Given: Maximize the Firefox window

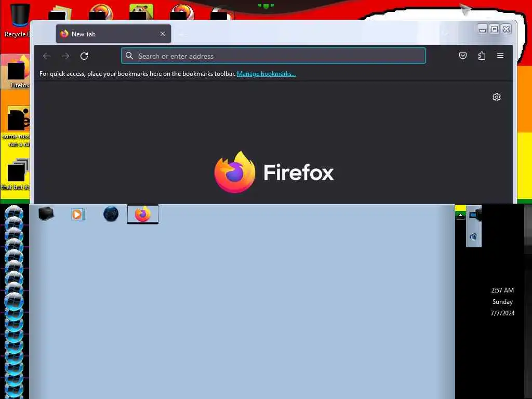Looking at the screenshot, I should [x=495, y=29].
